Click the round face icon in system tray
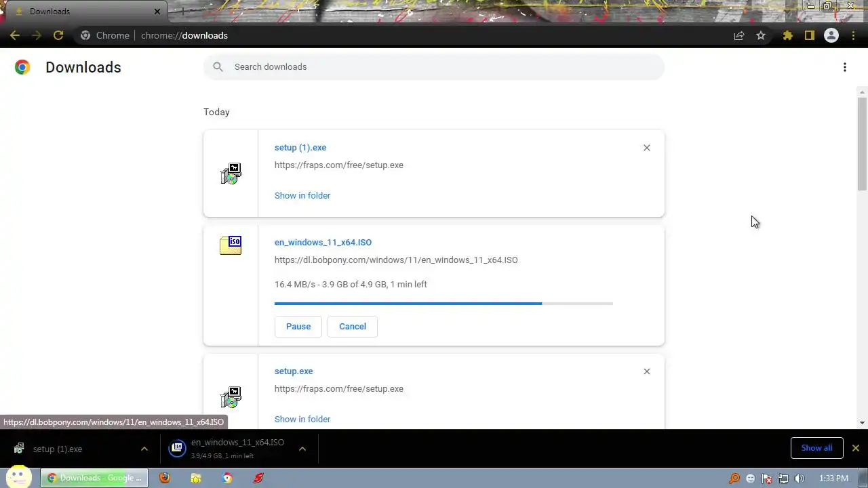The image size is (868, 488). click(751, 479)
